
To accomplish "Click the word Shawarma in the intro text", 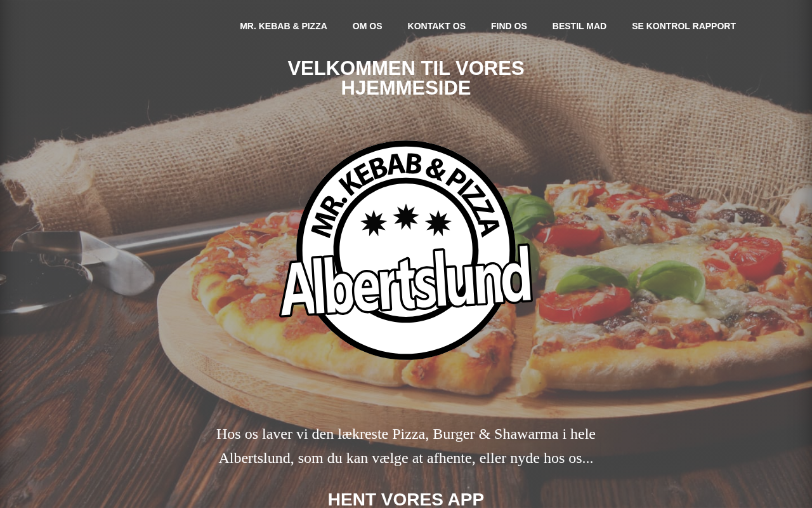I will (527, 434).
